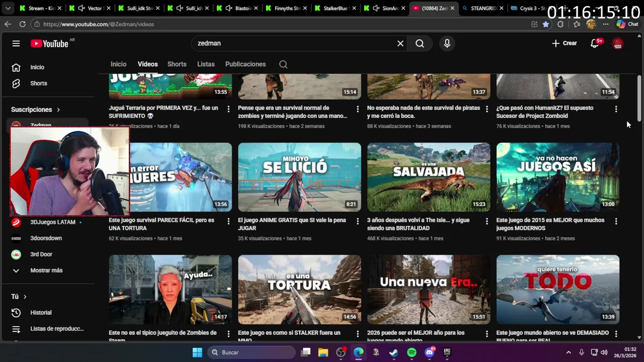
Task: Switch to Publicaciones tab
Action: 246,64
